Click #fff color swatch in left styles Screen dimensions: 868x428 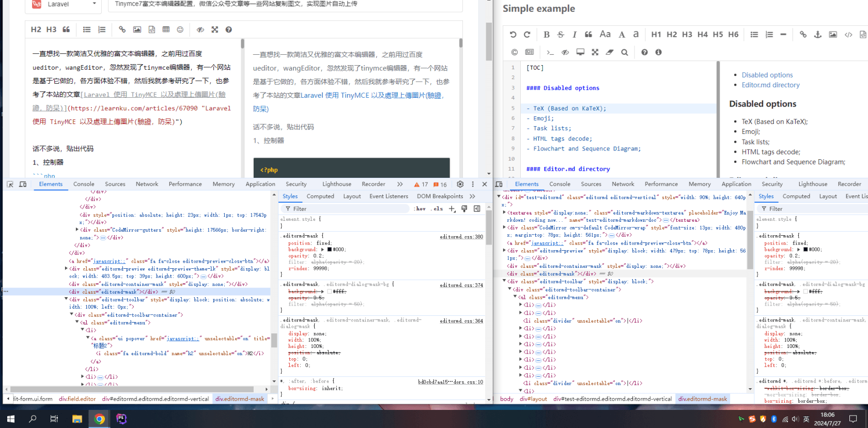click(330, 292)
